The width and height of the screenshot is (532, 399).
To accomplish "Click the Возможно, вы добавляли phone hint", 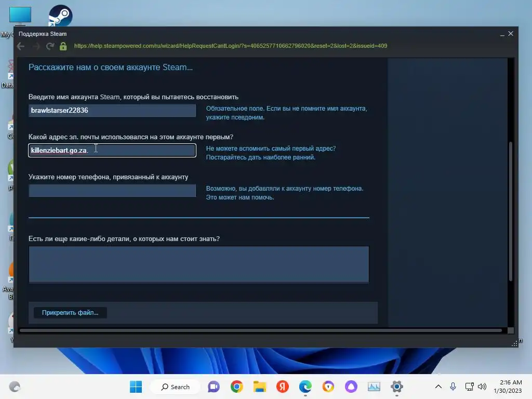I will click(x=285, y=193).
